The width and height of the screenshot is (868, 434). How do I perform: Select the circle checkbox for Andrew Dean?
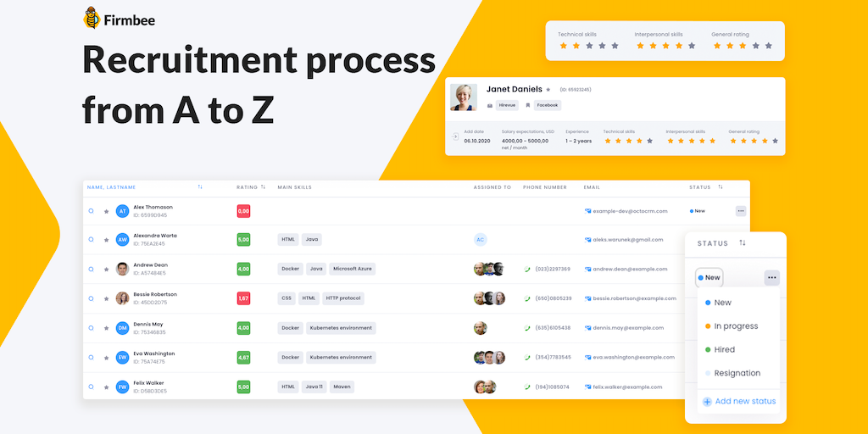[91, 269]
